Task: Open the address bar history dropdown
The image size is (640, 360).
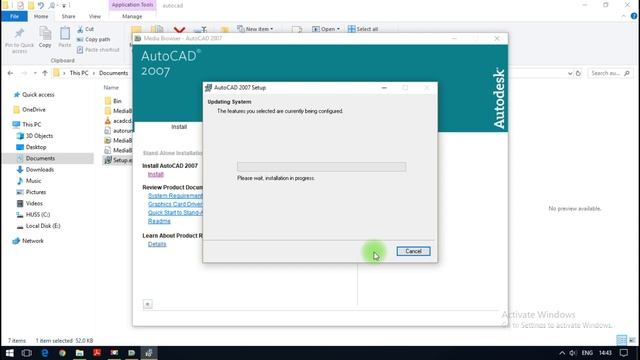Action: click(570, 73)
